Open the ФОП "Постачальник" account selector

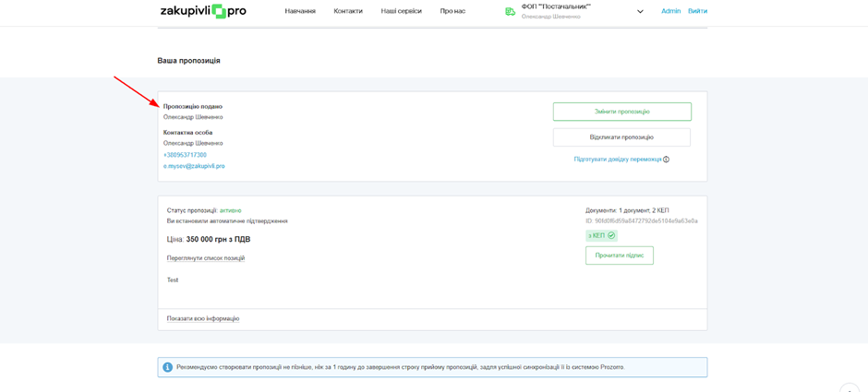(x=556, y=7)
